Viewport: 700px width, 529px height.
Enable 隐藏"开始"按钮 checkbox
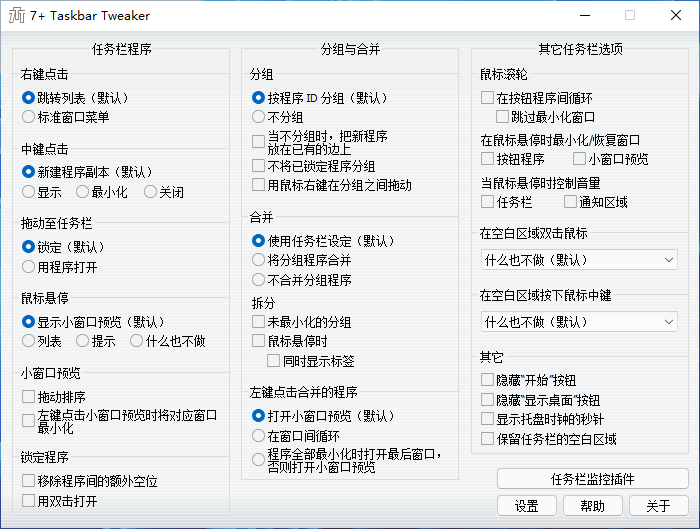(487, 380)
